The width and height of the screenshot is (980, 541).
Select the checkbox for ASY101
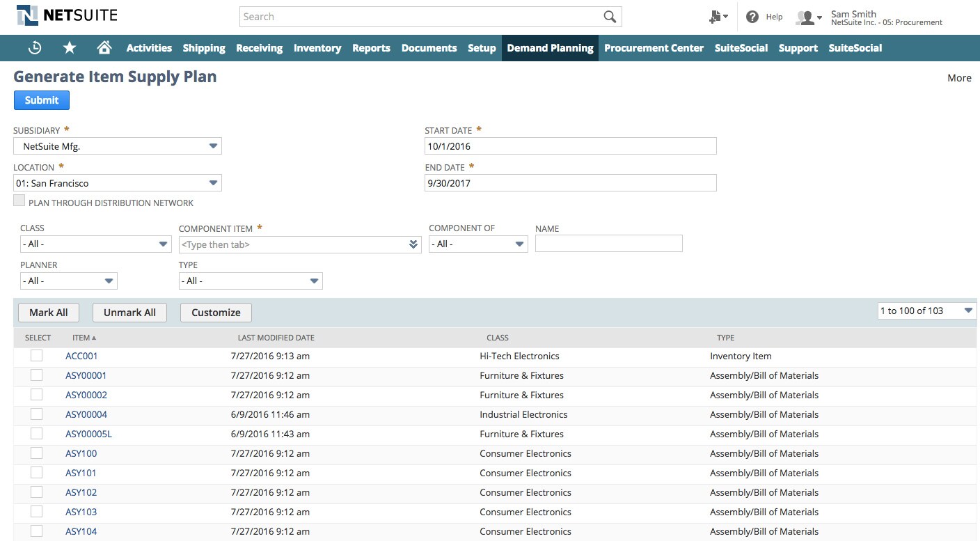coord(36,473)
